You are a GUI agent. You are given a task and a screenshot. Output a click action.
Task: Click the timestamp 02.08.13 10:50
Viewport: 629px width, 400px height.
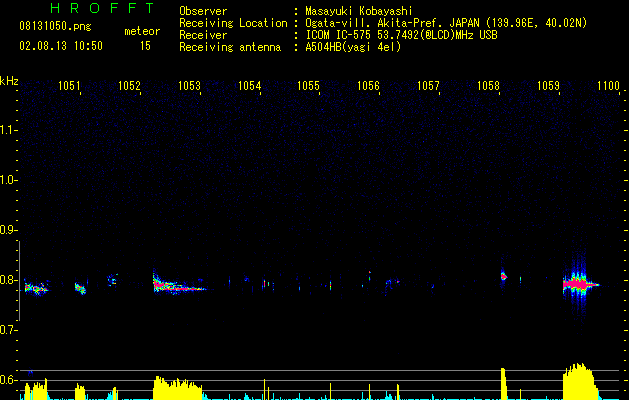tap(61, 46)
